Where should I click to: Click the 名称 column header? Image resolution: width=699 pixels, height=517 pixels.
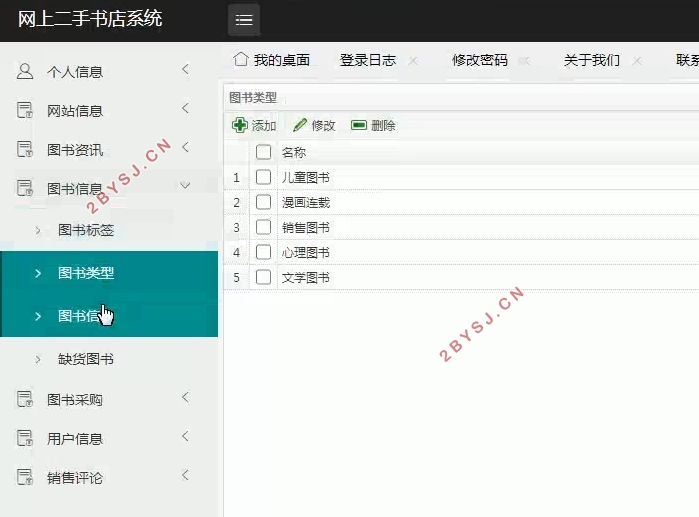(294, 153)
